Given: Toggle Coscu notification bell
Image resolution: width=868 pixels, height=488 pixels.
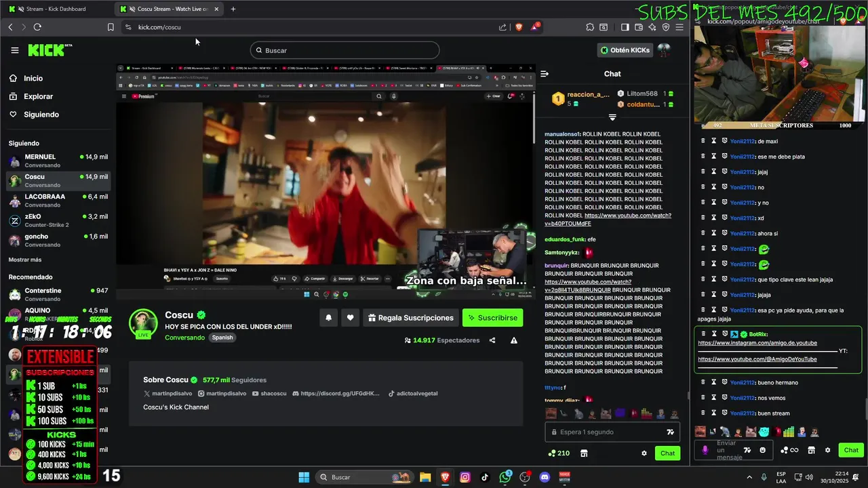Looking at the screenshot, I should pyautogui.click(x=329, y=318).
